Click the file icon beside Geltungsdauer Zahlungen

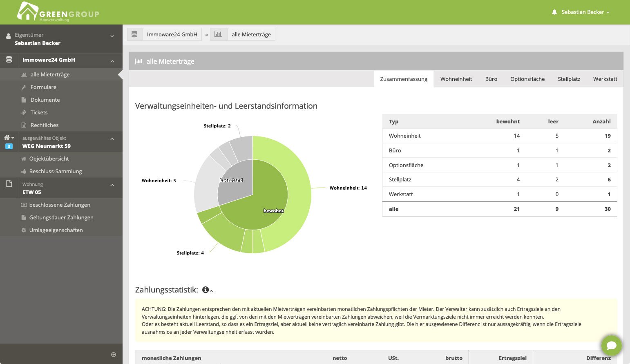tap(24, 217)
